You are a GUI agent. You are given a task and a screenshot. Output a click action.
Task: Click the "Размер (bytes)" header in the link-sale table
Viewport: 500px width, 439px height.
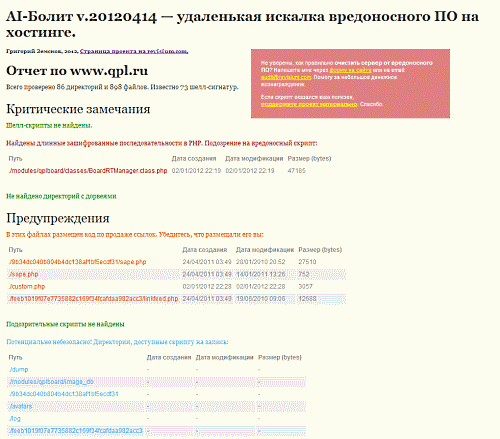[x=320, y=250]
